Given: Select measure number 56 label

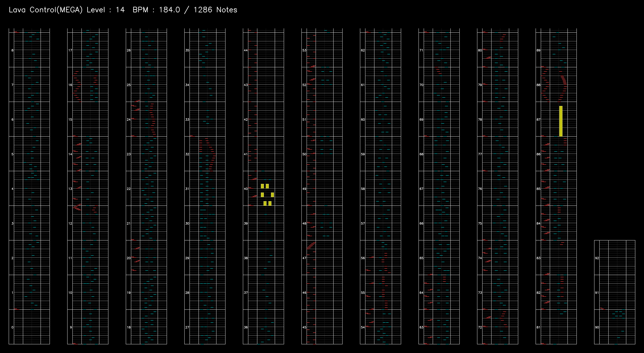Looking at the screenshot, I should pyautogui.click(x=363, y=258).
